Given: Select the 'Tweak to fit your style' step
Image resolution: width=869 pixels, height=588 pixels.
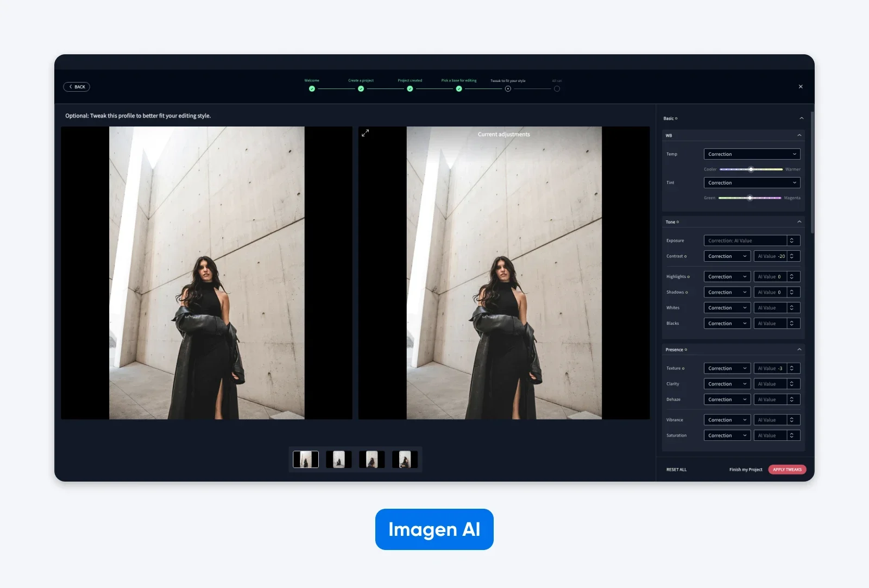Looking at the screenshot, I should (x=507, y=88).
